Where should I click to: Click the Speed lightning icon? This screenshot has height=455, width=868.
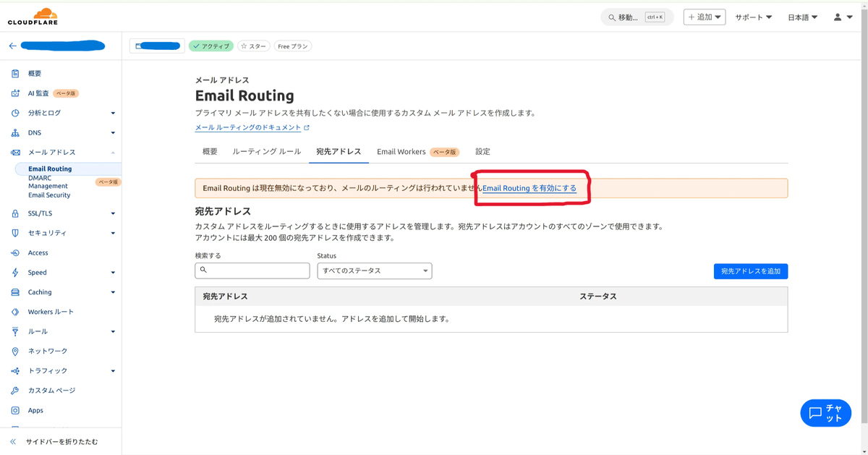click(x=15, y=273)
